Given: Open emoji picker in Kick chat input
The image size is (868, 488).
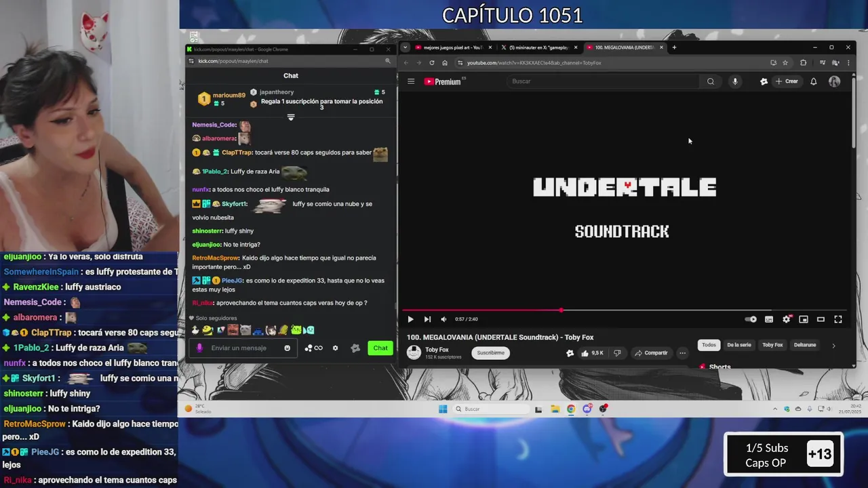Looking at the screenshot, I should click(288, 348).
